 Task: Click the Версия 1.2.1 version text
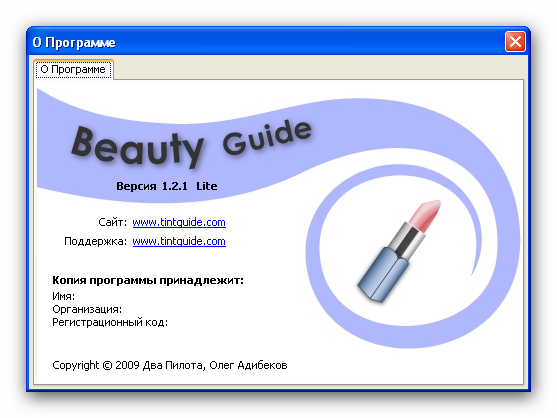tap(152, 186)
